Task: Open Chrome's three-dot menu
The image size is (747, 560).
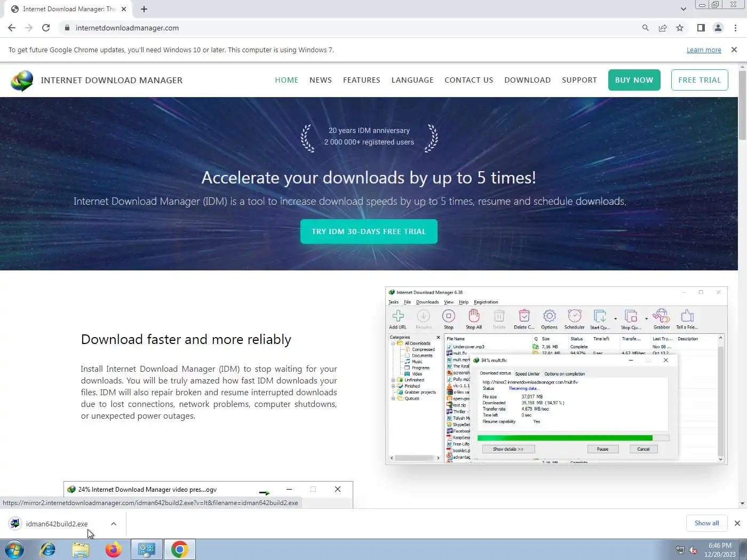Action: point(735,28)
